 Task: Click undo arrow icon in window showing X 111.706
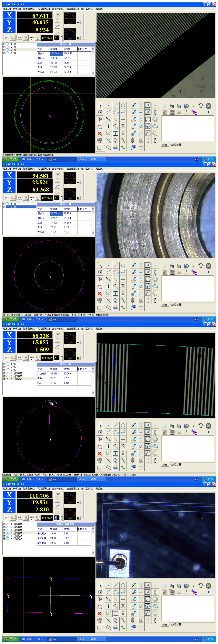[201, 585]
